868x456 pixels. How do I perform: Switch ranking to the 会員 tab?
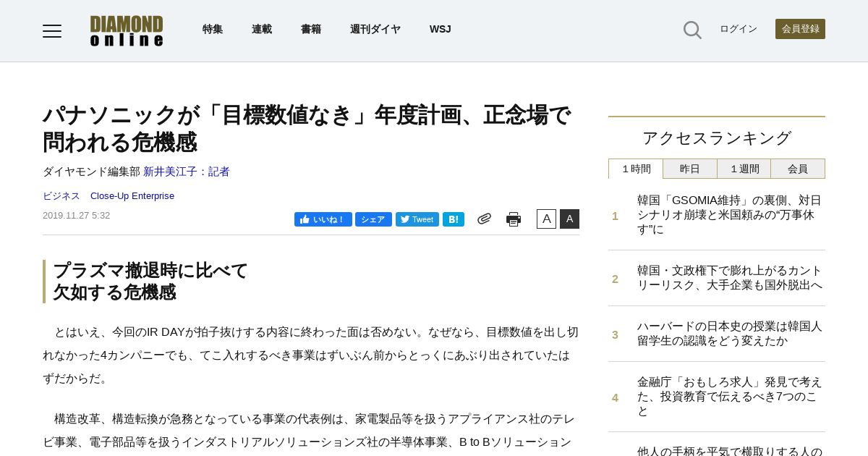click(x=798, y=169)
